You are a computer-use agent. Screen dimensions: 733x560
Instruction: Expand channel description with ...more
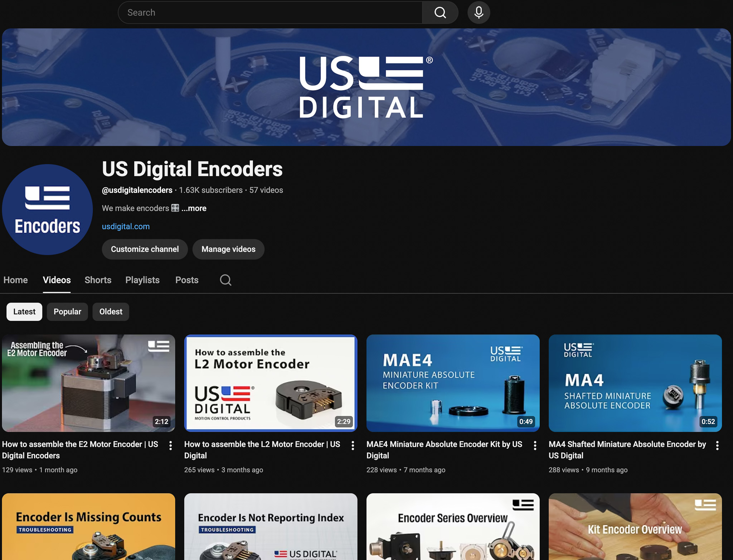click(x=194, y=208)
